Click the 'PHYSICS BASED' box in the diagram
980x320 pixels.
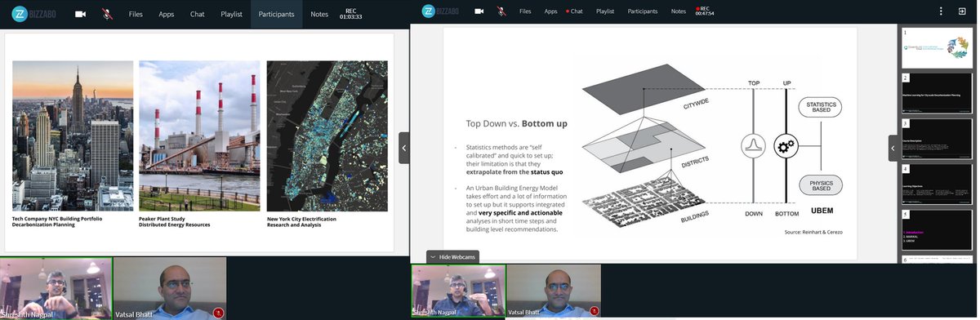(x=820, y=185)
